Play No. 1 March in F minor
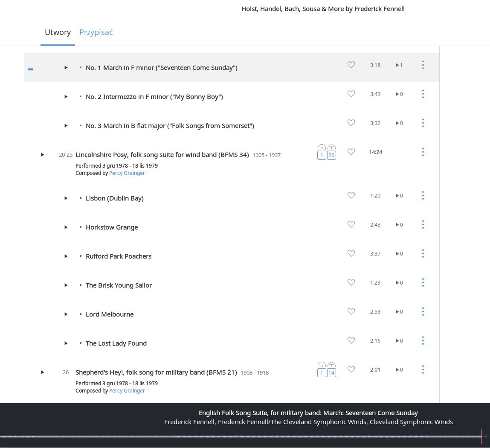Image resolution: width=490 pixels, height=448 pixels. [66, 67]
